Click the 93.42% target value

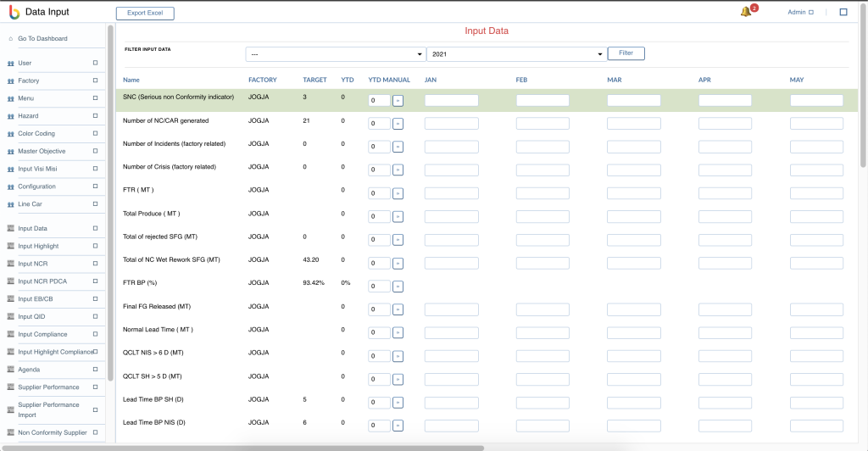pos(314,283)
